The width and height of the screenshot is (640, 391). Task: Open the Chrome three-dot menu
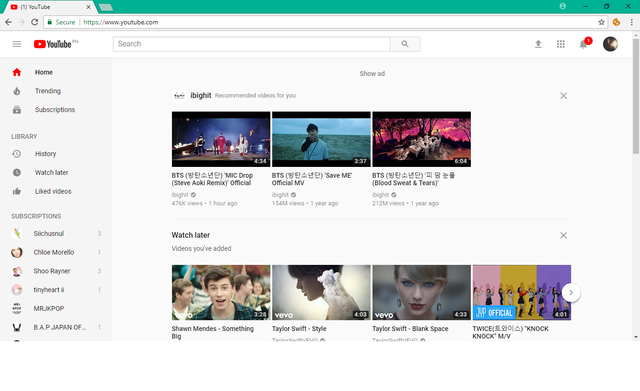click(631, 22)
